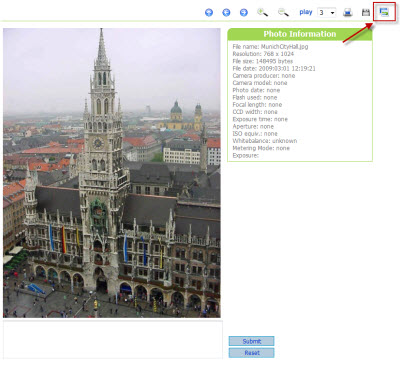The height and width of the screenshot is (366, 400).
Task: Select the CCD width: none line
Action: (x=255, y=112)
